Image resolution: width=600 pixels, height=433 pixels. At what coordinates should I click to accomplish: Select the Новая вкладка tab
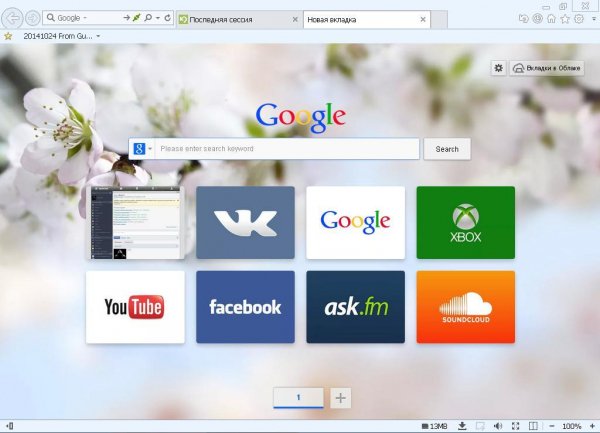pyautogui.click(x=366, y=20)
